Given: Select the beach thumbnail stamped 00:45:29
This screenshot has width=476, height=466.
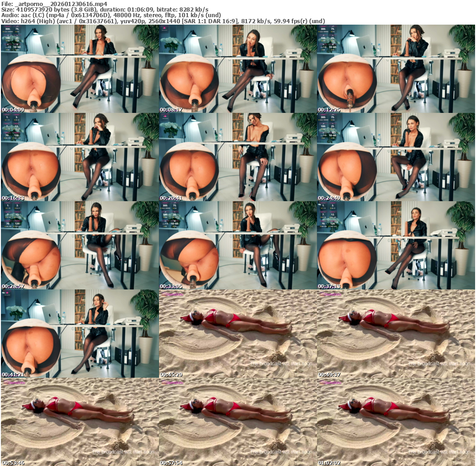Looking at the screenshot, I should pyautogui.click(x=238, y=334).
